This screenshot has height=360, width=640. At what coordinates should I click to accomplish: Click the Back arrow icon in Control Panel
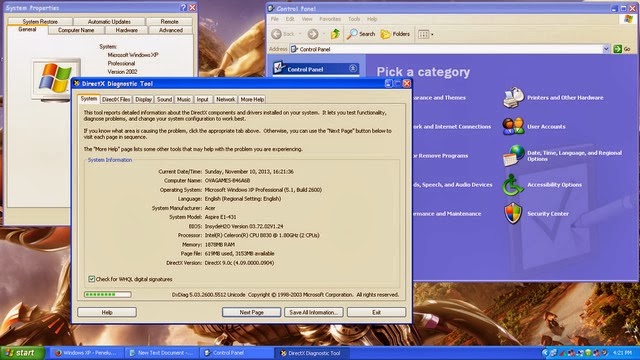coord(276,34)
